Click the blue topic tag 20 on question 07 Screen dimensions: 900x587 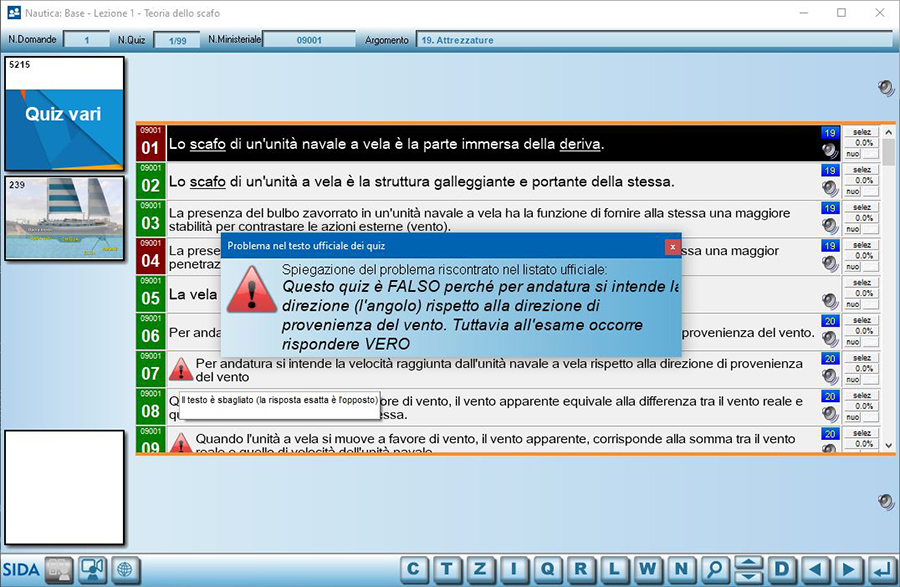[830, 358]
